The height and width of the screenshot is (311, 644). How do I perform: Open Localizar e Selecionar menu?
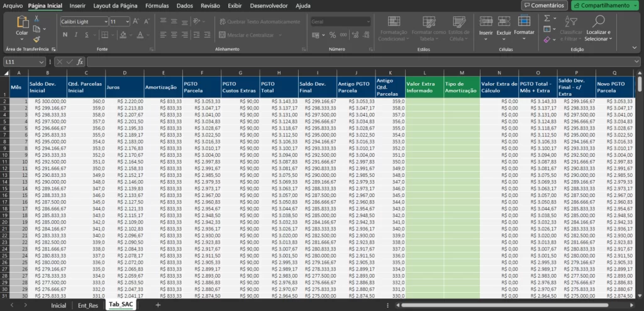pos(599,29)
